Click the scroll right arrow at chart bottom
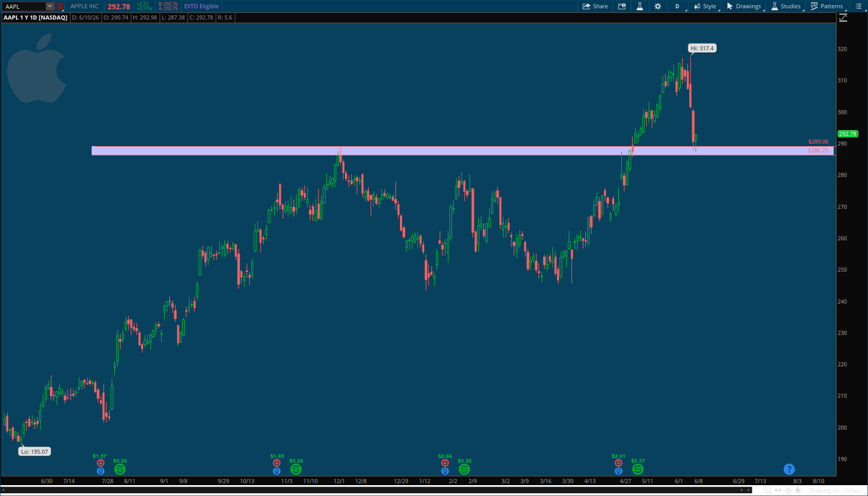The image size is (868, 496). pos(749,490)
